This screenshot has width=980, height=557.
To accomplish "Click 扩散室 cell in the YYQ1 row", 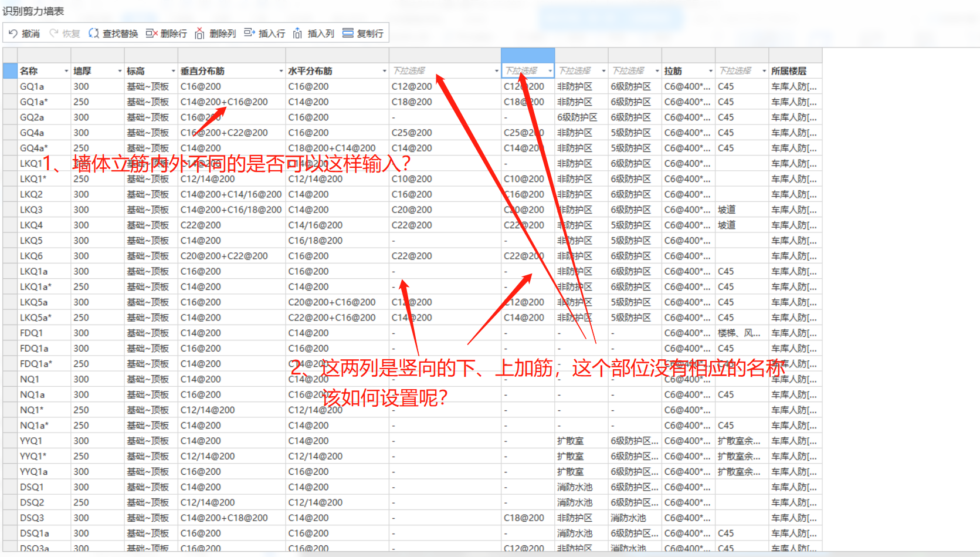I will click(581, 441).
